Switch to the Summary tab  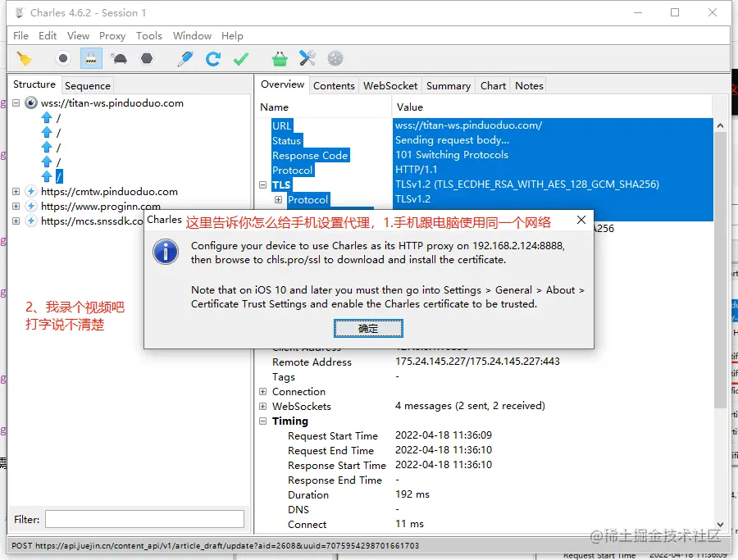pos(448,85)
